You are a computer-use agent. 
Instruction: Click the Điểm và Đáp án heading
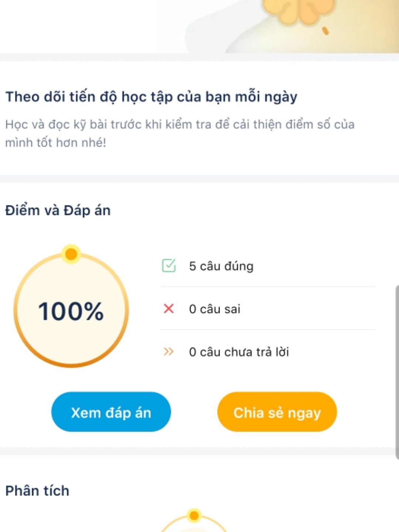click(x=58, y=210)
